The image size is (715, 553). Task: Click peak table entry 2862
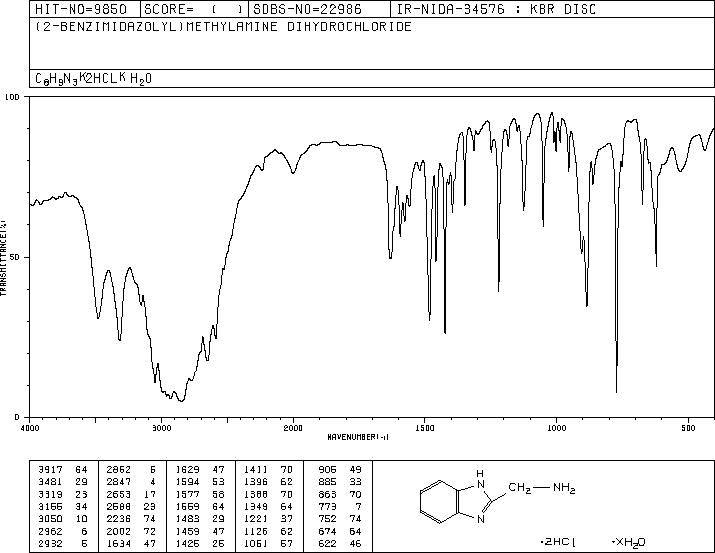tap(131, 470)
